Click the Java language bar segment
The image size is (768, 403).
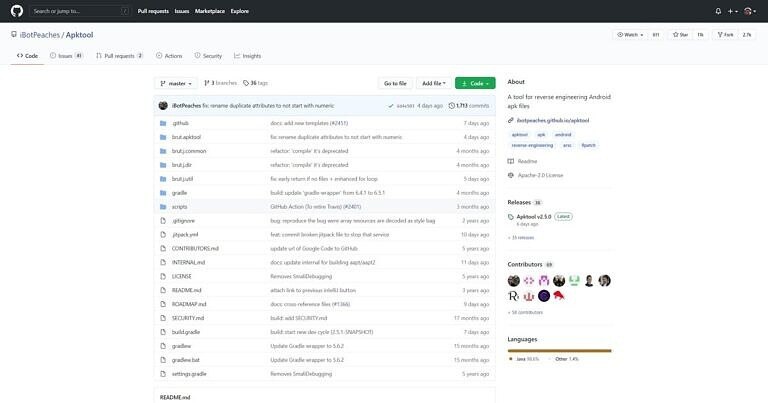click(x=559, y=351)
